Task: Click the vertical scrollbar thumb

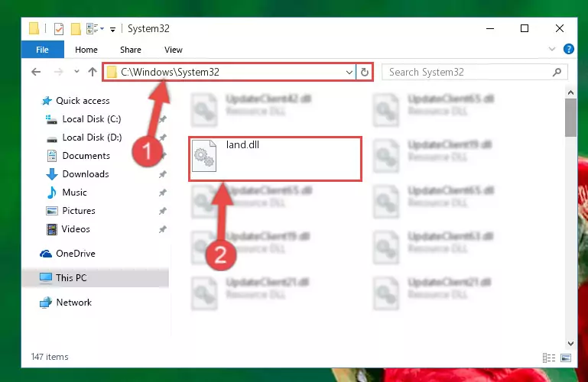Action: 570,118
